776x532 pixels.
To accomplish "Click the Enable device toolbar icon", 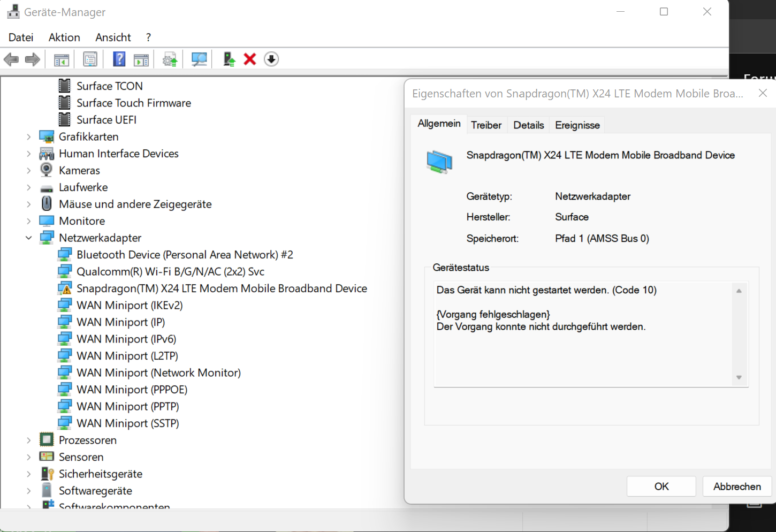I will point(229,59).
